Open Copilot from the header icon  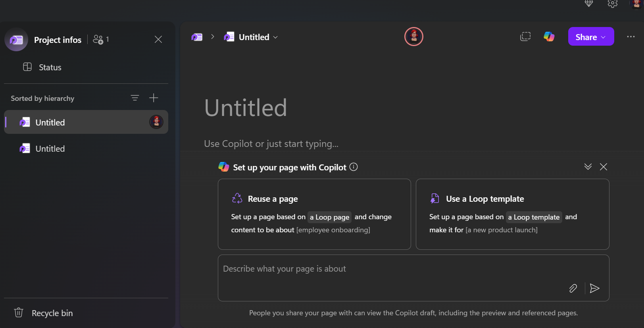pos(549,37)
